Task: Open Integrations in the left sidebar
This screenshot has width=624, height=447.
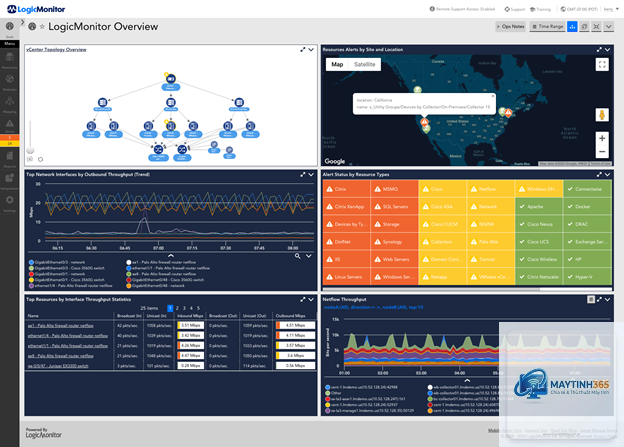Action: click(10, 181)
